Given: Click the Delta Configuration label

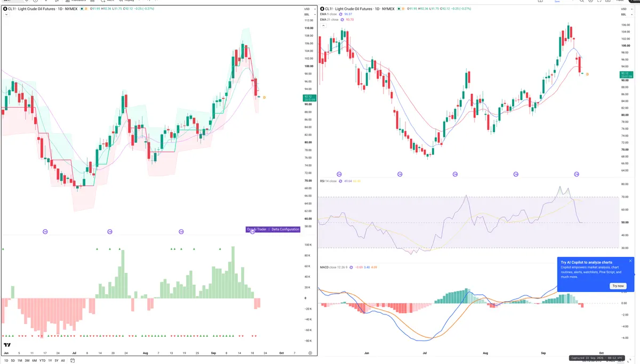Looking at the screenshot, I should 285,229.
